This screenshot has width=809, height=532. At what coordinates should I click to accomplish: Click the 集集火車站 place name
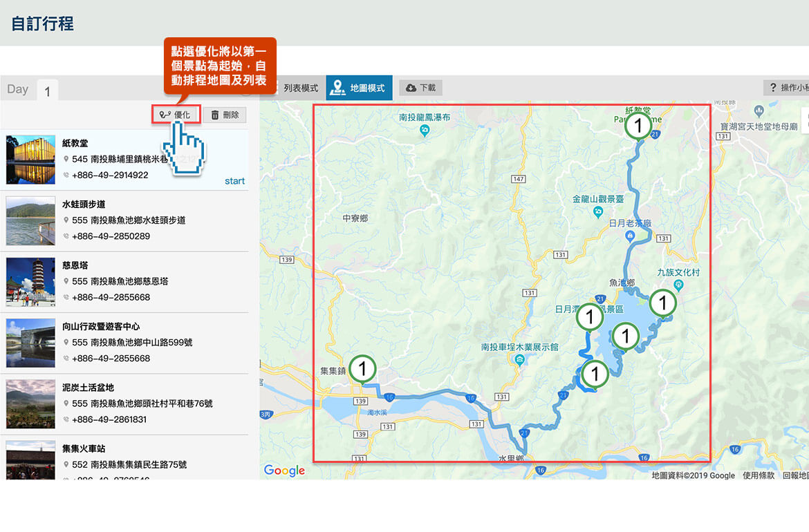[x=84, y=448]
